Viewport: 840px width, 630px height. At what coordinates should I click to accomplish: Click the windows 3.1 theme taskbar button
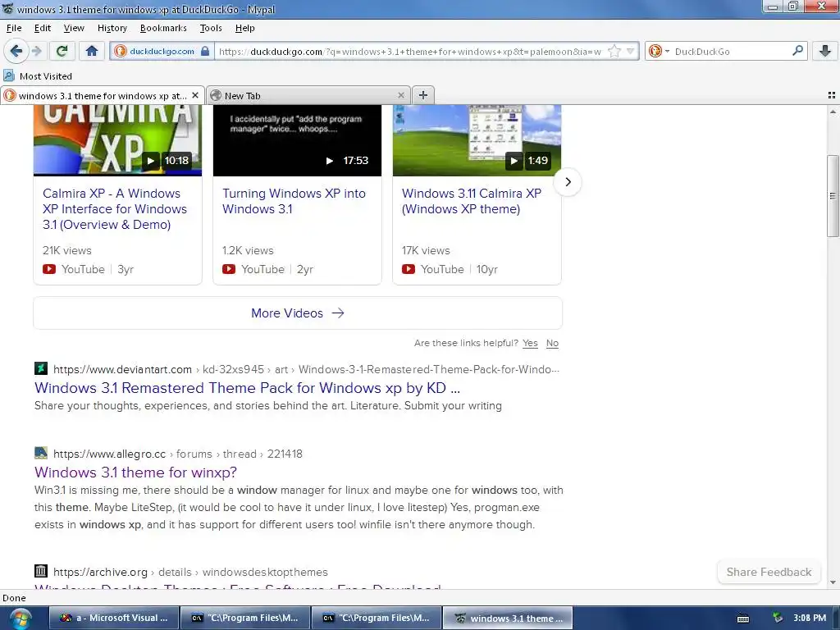[508, 618]
